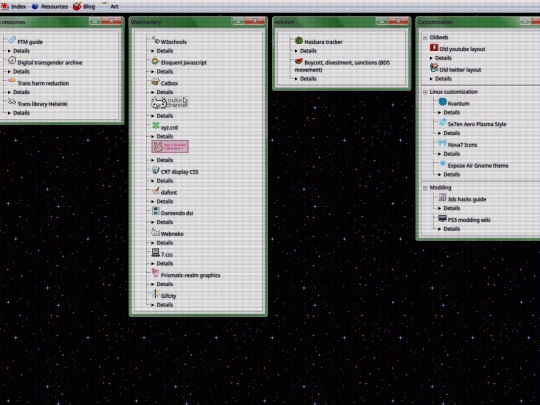The width and height of the screenshot is (540, 405).
Task: Click the Expose Air Gnome theme icon
Action: (443, 164)
